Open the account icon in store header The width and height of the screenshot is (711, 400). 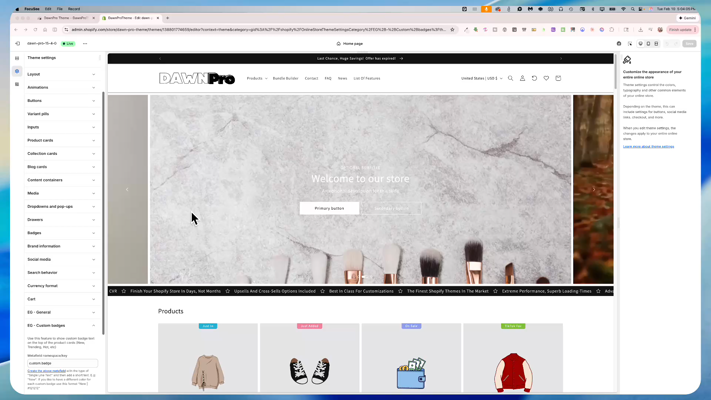[x=522, y=78]
